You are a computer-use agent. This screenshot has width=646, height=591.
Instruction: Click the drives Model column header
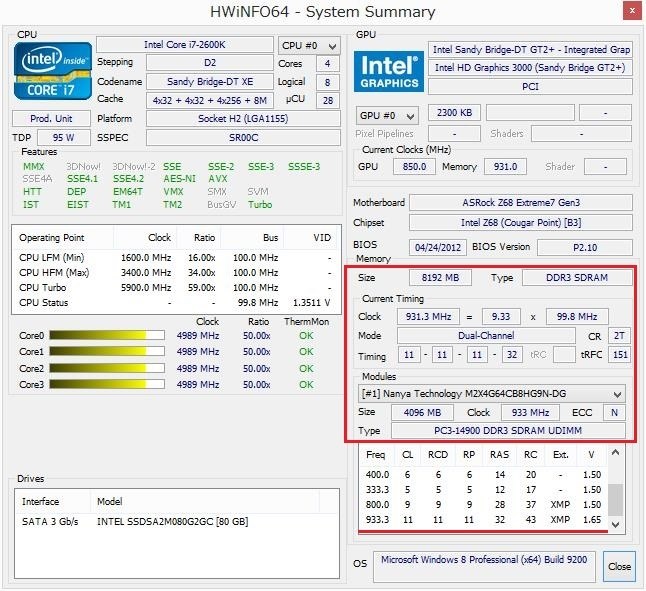[x=205, y=502]
